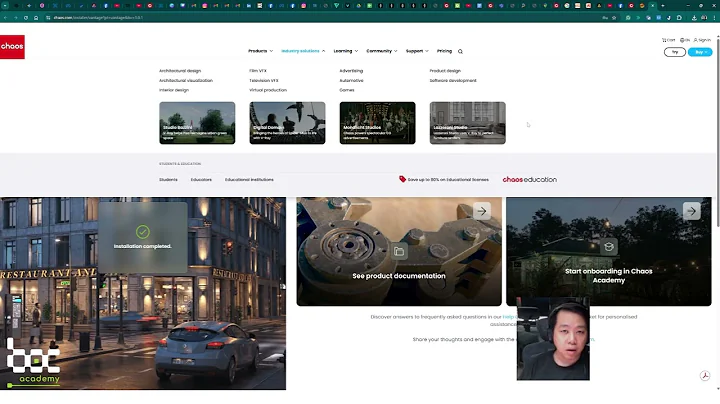The image size is (720, 404).
Task: Click the Installation completed panel
Action: click(143, 237)
